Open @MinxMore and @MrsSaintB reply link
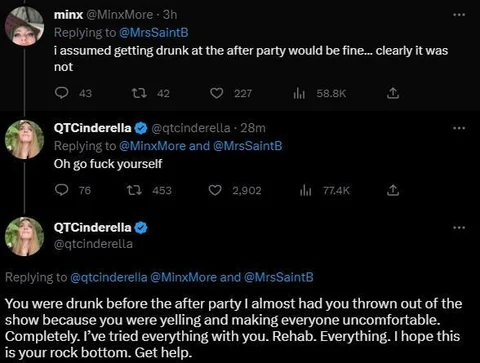The width and height of the screenshot is (480, 363). tap(200, 146)
